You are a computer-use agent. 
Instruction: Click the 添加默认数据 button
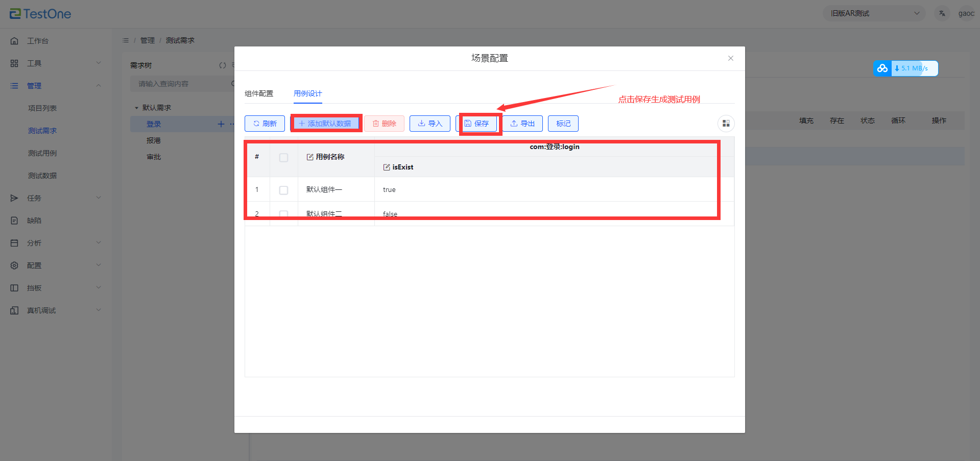(x=325, y=124)
